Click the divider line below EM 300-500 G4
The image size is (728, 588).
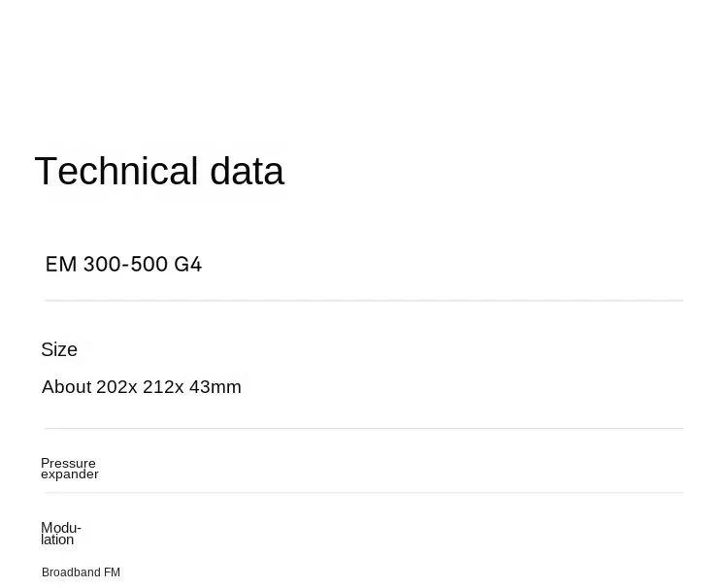click(x=364, y=301)
